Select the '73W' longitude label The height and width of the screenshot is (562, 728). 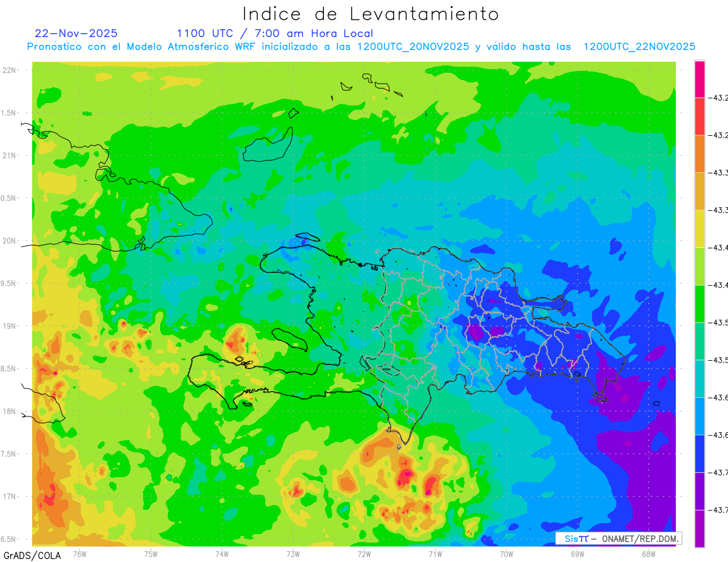coord(292,554)
